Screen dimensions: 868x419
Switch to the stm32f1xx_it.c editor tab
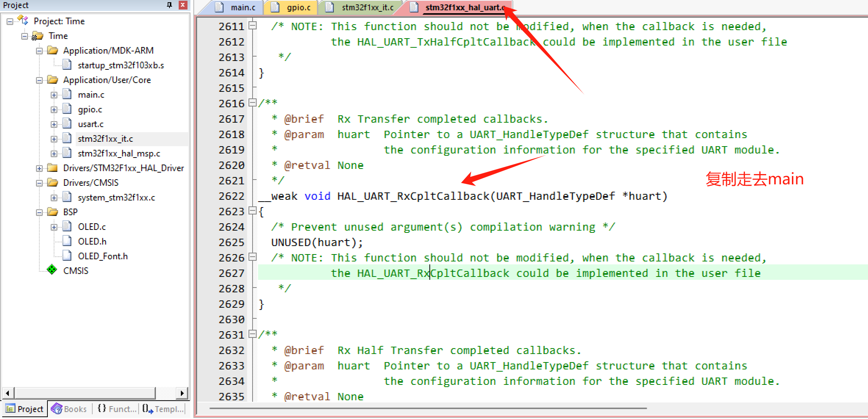(367, 7)
